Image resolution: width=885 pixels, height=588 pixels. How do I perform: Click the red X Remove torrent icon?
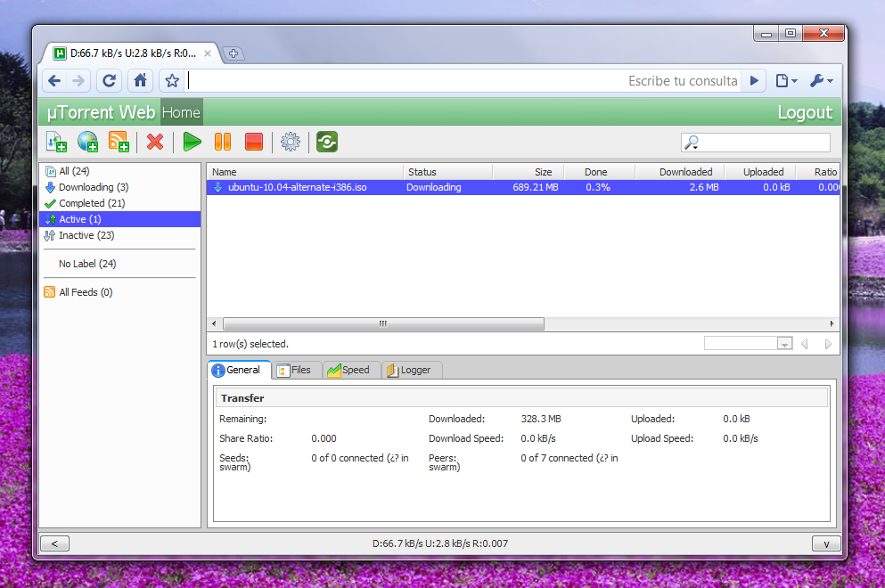click(x=155, y=142)
